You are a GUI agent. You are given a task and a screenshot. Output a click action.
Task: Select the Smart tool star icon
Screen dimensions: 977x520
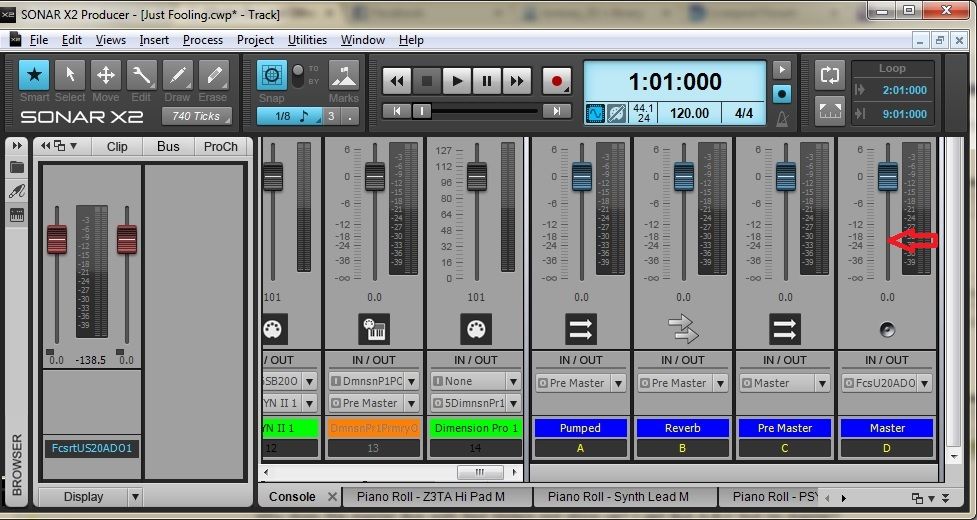pos(34,76)
